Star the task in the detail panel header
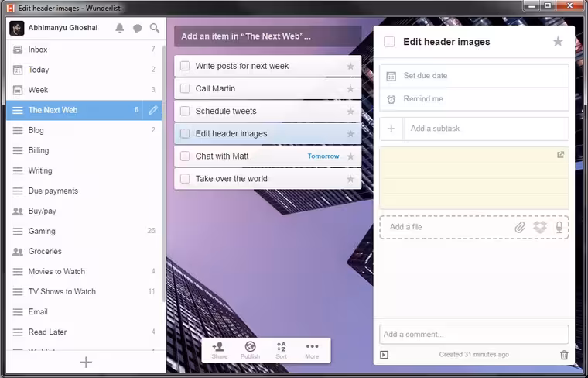The width and height of the screenshot is (588, 378). [558, 41]
